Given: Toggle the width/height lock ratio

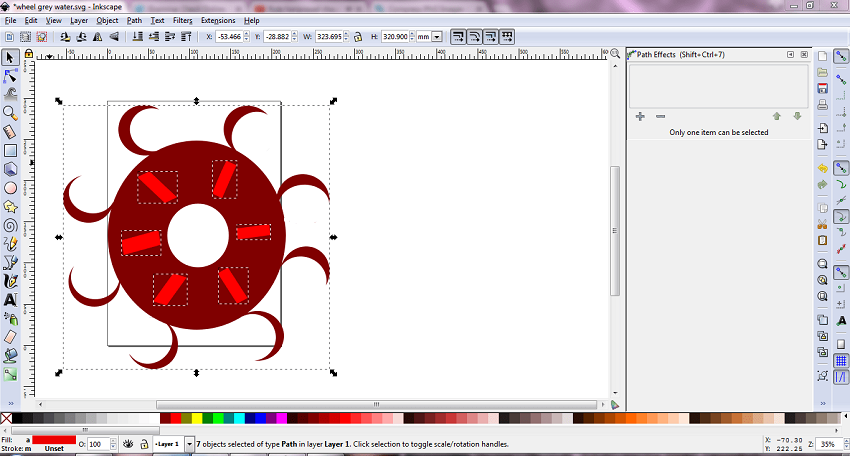Looking at the screenshot, I should [x=358, y=37].
